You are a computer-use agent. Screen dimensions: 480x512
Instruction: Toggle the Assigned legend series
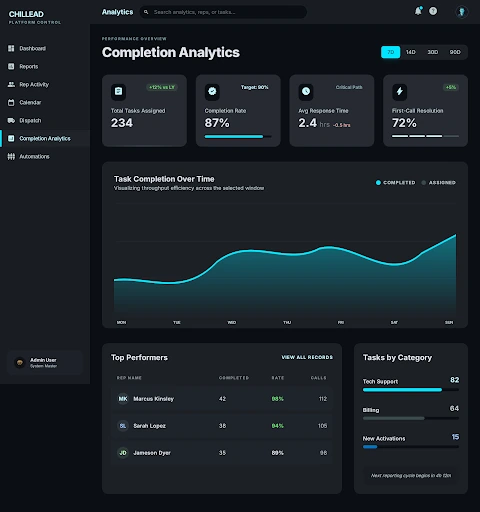coord(439,183)
